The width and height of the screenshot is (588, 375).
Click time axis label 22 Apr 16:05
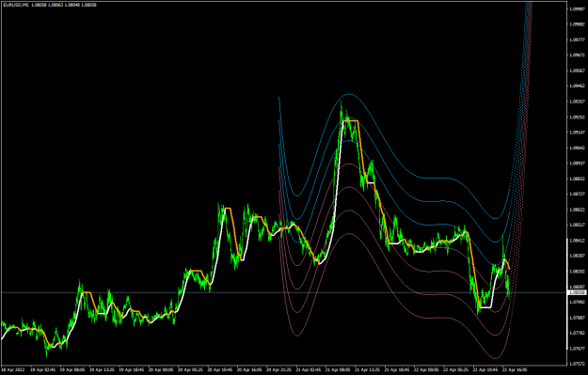click(x=516, y=369)
